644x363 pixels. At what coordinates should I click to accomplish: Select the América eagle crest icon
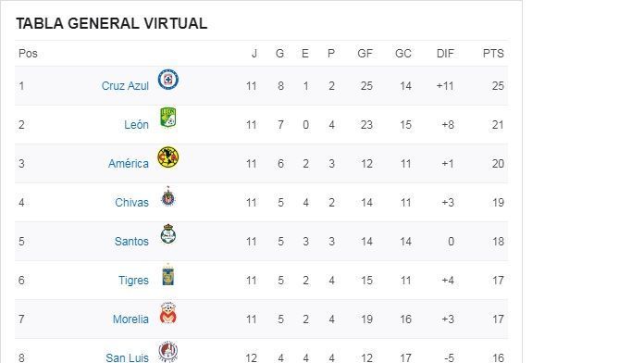tap(168, 157)
